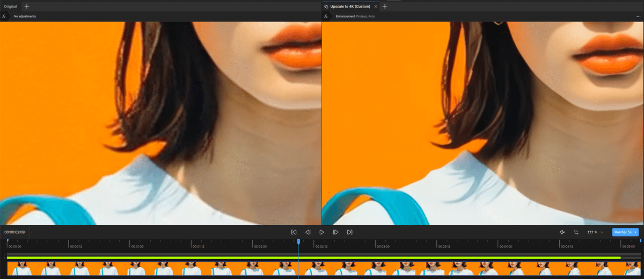The width and height of the screenshot is (644, 279).
Task: Play the video preview
Action: click(321, 232)
